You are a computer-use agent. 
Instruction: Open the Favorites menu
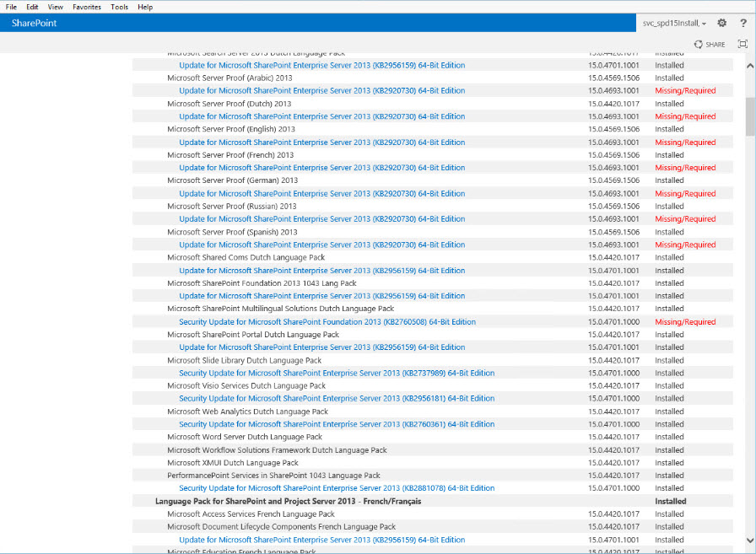pyautogui.click(x=87, y=7)
